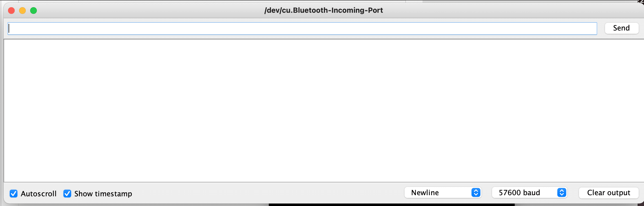Click the empty title bar area right of the title

click(x=512, y=10)
